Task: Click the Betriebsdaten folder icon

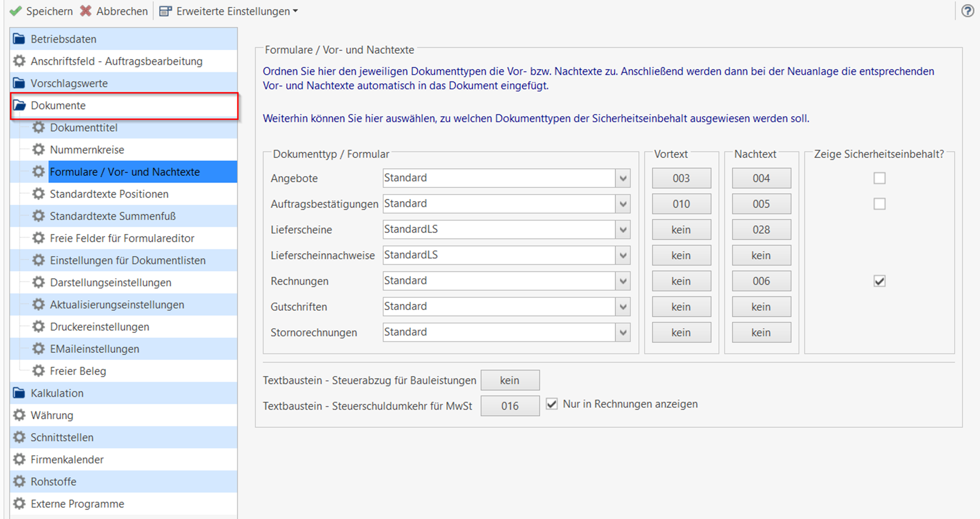Action: pyautogui.click(x=19, y=39)
